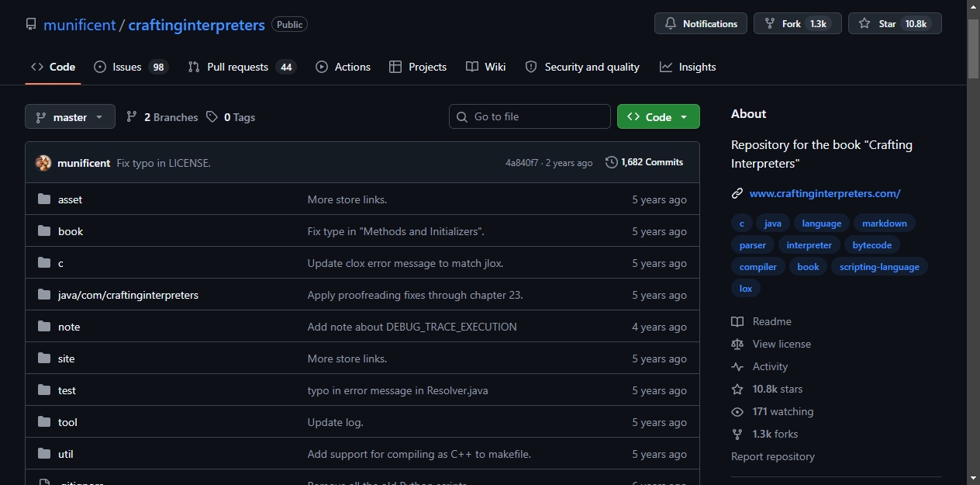Click the scales icon beside View license

[737, 344]
